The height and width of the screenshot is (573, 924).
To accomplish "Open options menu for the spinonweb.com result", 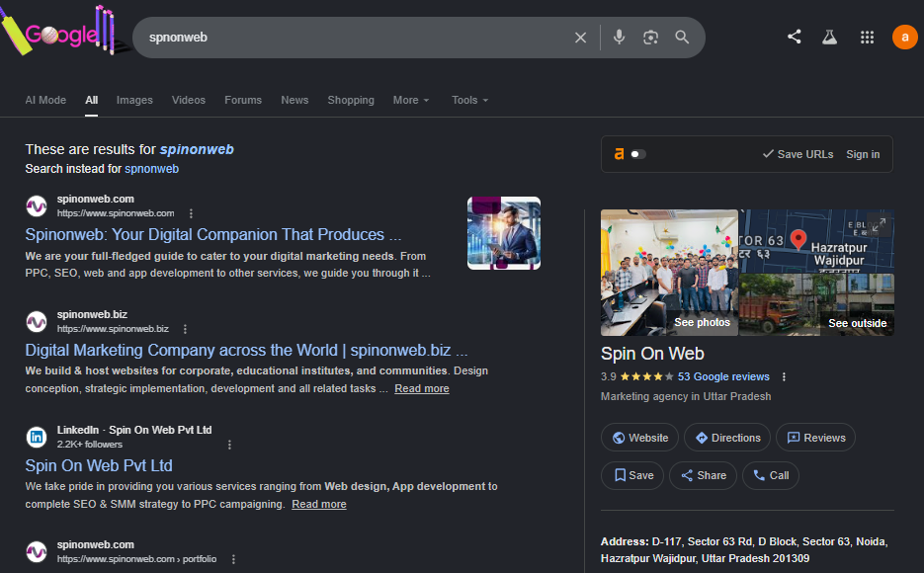I will (191, 213).
